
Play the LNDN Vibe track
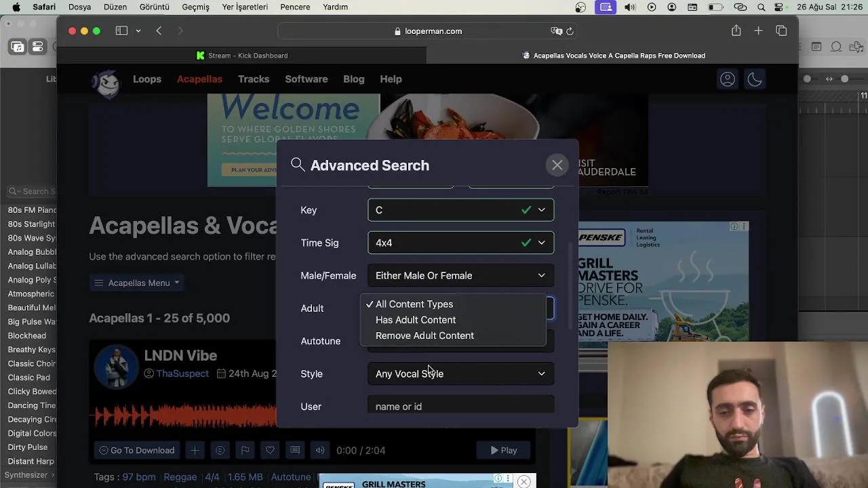[504, 451]
